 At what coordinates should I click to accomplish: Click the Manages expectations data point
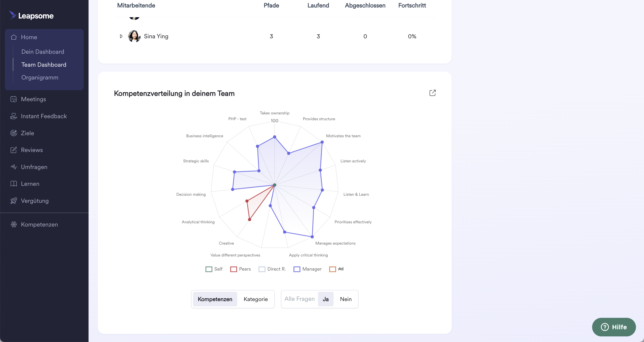[312, 237]
